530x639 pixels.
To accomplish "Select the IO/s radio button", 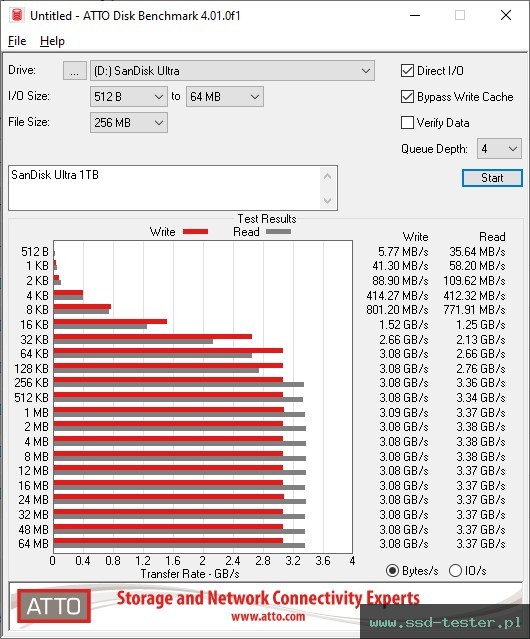I will 455,571.
